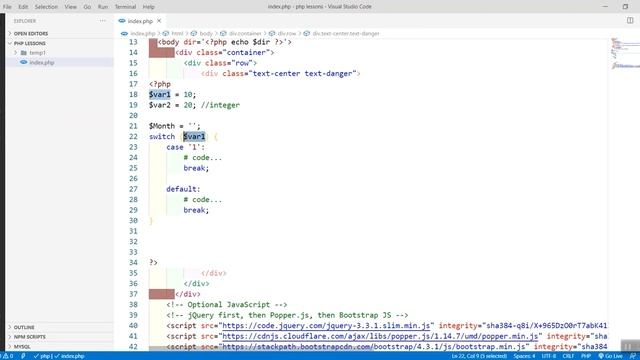Click the errors and warnings status icon
Image resolution: width=640 pixels, height=360 pixels.
(x=8, y=356)
